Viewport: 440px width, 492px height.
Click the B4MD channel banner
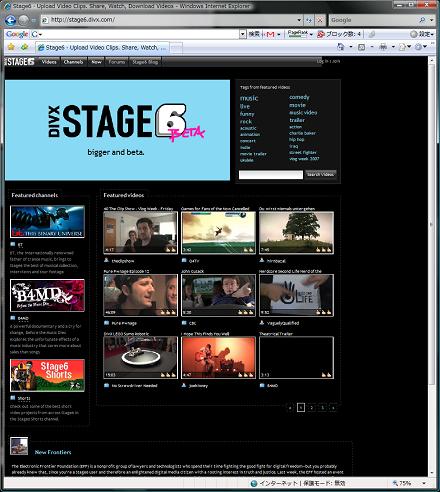coord(47,295)
